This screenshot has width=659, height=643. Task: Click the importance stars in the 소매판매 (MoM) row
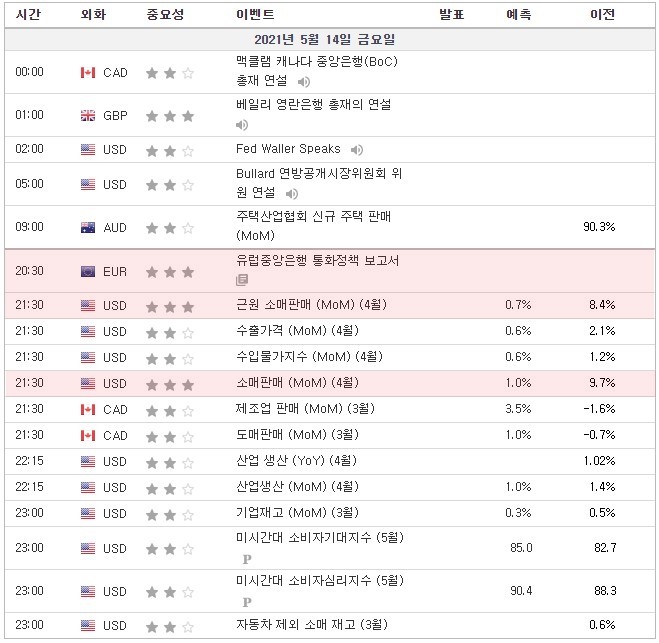(170, 383)
